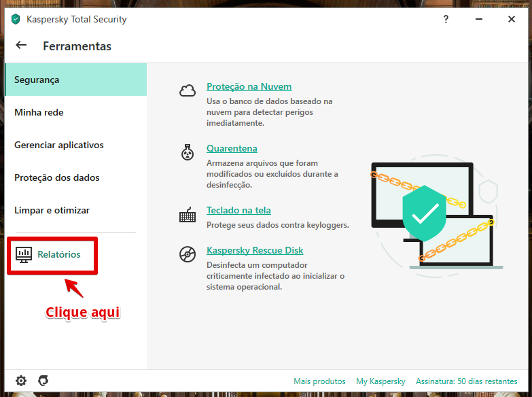This screenshot has width=532, height=397.
Task: Click Assinatura: 50 dias restantes link
Action: coord(467,381)
